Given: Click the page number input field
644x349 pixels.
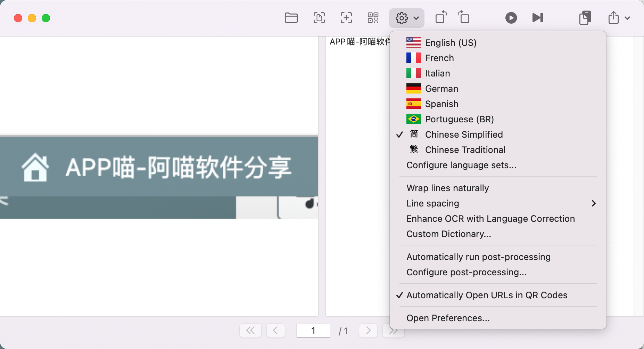Looking at the screenshot, I should [x=313, y=330].
